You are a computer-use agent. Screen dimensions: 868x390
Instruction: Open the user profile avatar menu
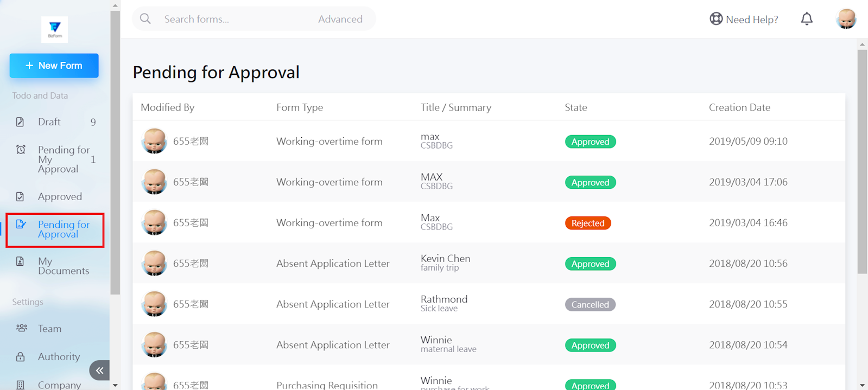(x=846, y=19)
